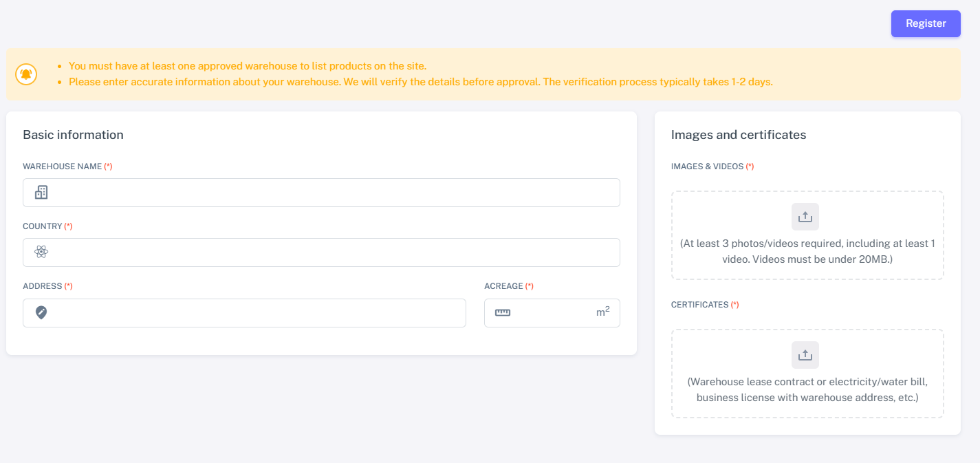Image resolution: width=980 pixels, height=463 pixels.
Task: Click the notification bell icon in banner
Action: pyautogui.click(x=26, y=74)
